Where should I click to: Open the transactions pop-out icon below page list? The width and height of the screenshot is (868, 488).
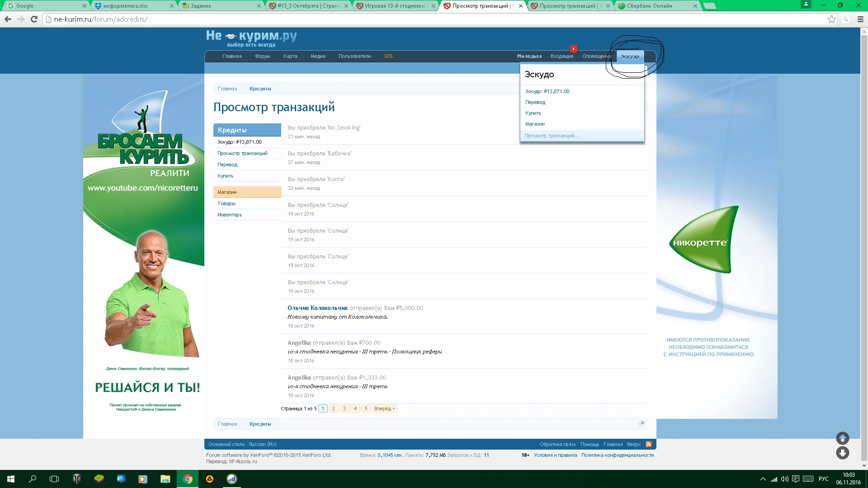[642, 423]
